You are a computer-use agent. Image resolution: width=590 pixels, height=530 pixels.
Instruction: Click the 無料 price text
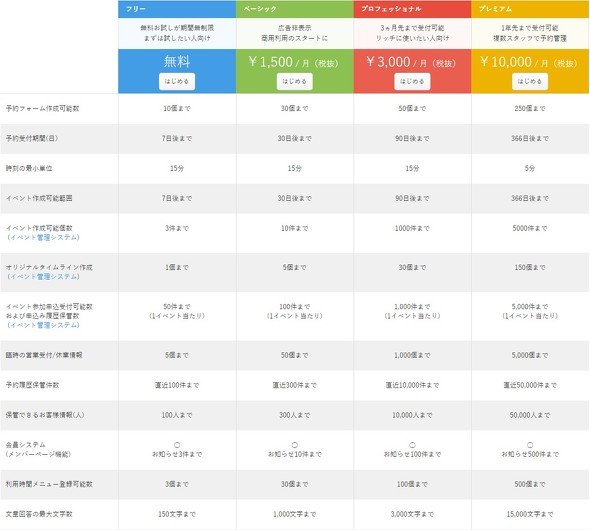(177, 61)
